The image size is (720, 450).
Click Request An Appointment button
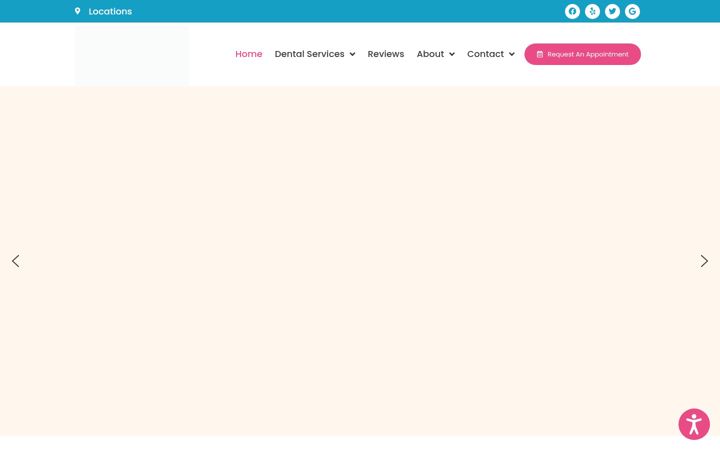click(582, 54)
